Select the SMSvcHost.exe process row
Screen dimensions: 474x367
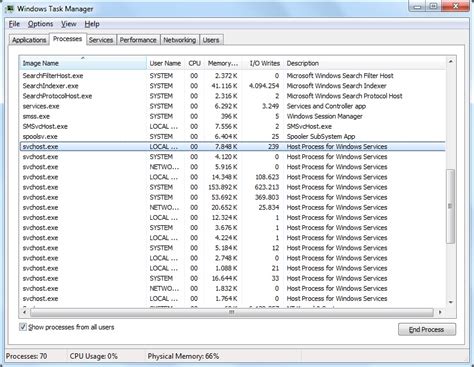(x=233, y=126)
